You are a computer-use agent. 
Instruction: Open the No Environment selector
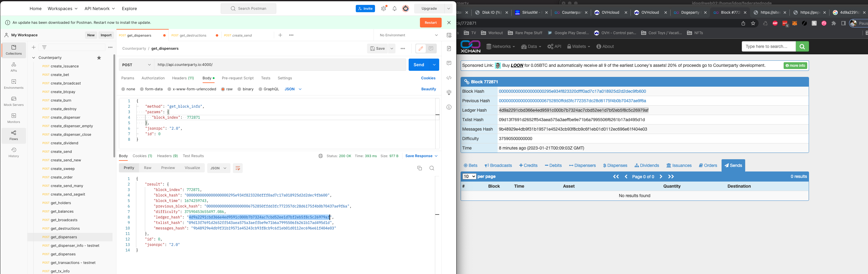tap(409, 35)
